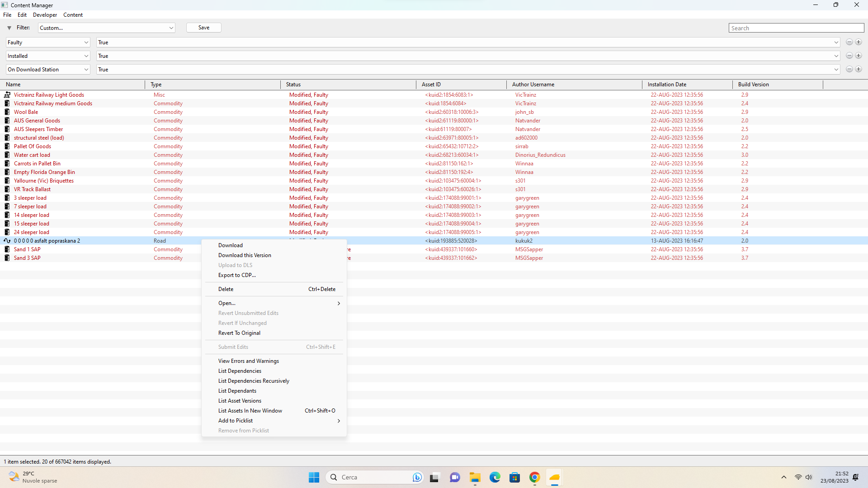Click the Victrainz Railway Light Goods asset icon
The width and height of the screenshot is (868, 488).
point(7,95)
